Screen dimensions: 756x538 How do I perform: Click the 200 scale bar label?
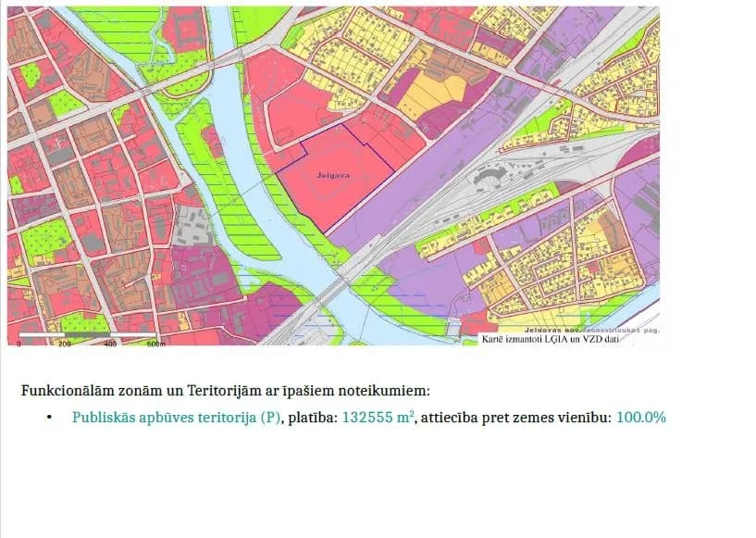coord(64,344)
